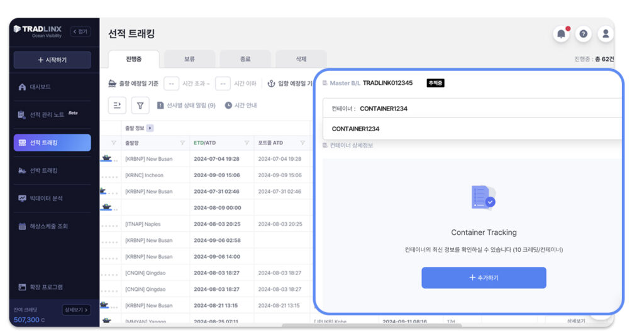Viewport: 644px width, 331px height.
Task: Switch to the 보류 tab
Action: (x=189, y=60)
